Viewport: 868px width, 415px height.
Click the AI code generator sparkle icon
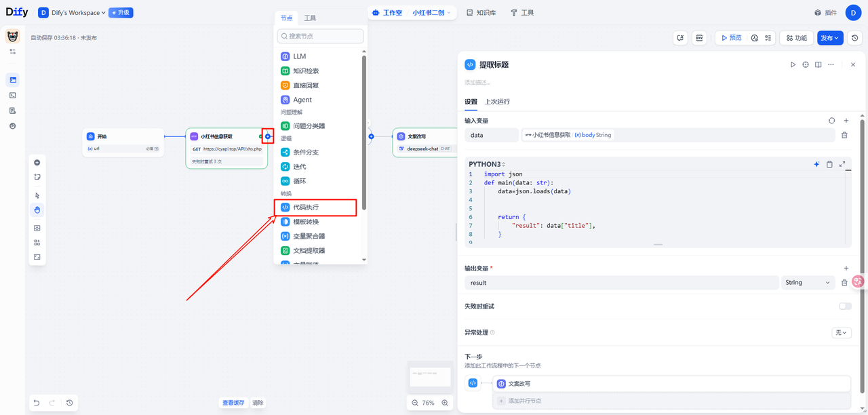pos(816,164)
